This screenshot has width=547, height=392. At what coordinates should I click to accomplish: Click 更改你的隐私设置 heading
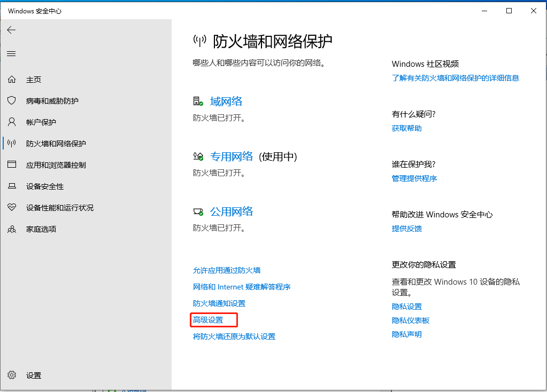[424, 265]
